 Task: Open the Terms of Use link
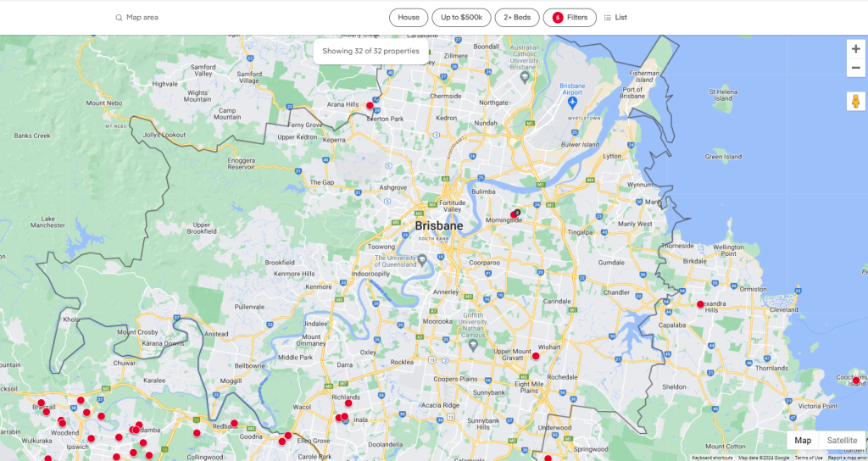[809, 458]
